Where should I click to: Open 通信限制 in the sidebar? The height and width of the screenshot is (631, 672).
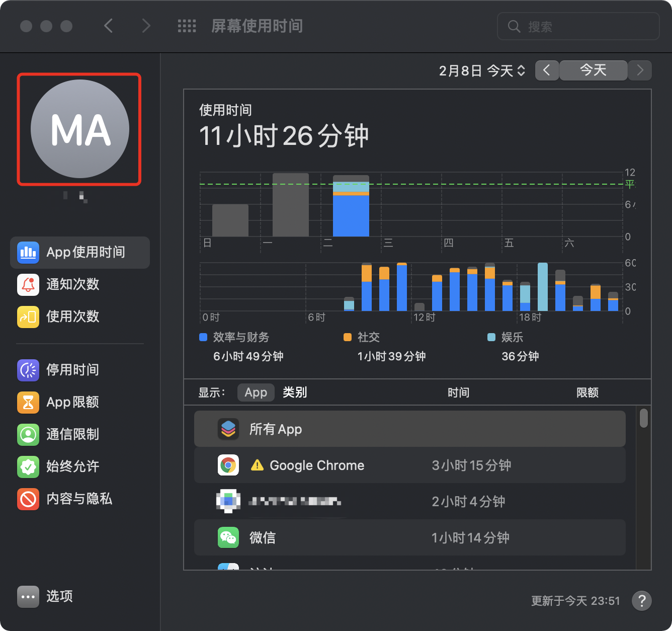(72, 434)
